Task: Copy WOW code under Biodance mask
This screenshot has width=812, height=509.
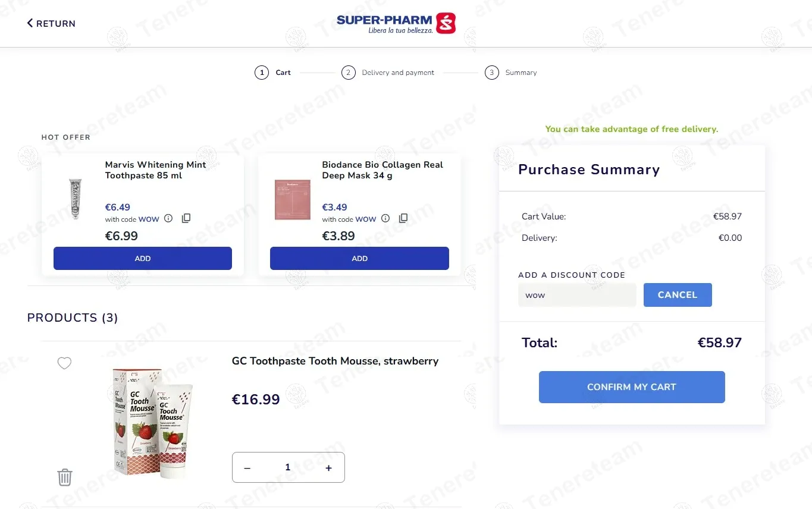Action: pyautogui.click(x=403, y=218)
